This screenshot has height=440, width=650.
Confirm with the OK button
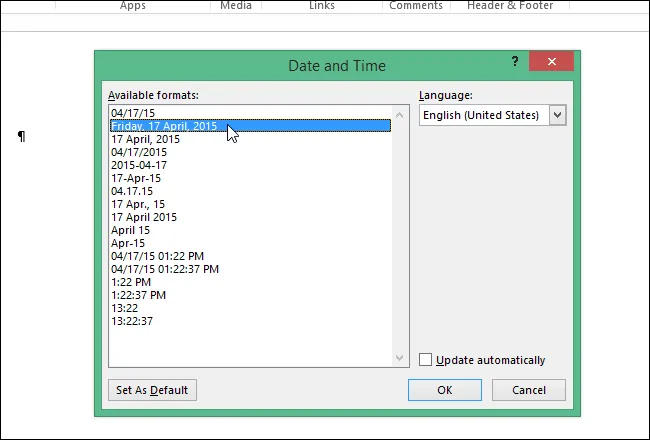pyautogui.click(x=445, y=390)
